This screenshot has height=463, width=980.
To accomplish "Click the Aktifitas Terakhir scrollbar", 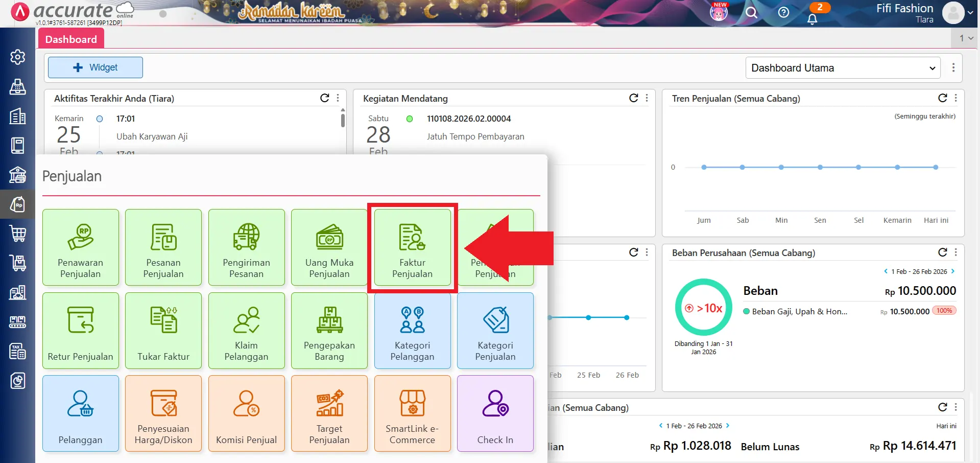I will point(343,121).
